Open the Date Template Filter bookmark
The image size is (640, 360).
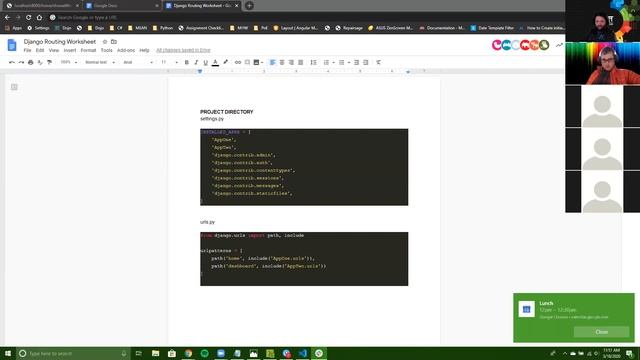492,28
